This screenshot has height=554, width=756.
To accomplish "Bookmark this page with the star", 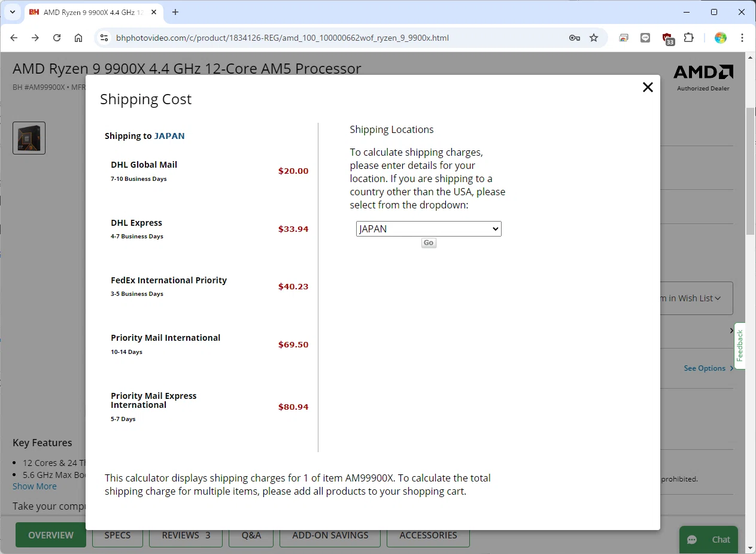I will (594, 38).
